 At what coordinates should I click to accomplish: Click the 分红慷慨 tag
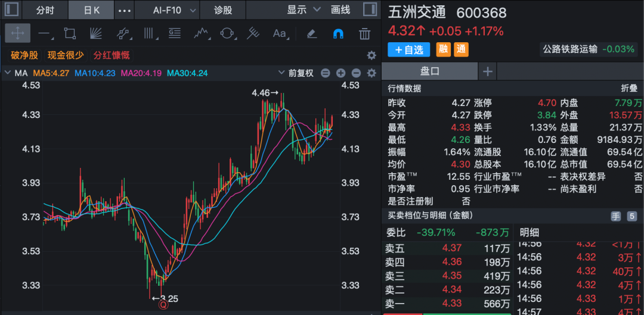pyautogui.click(x=112, y=55)
